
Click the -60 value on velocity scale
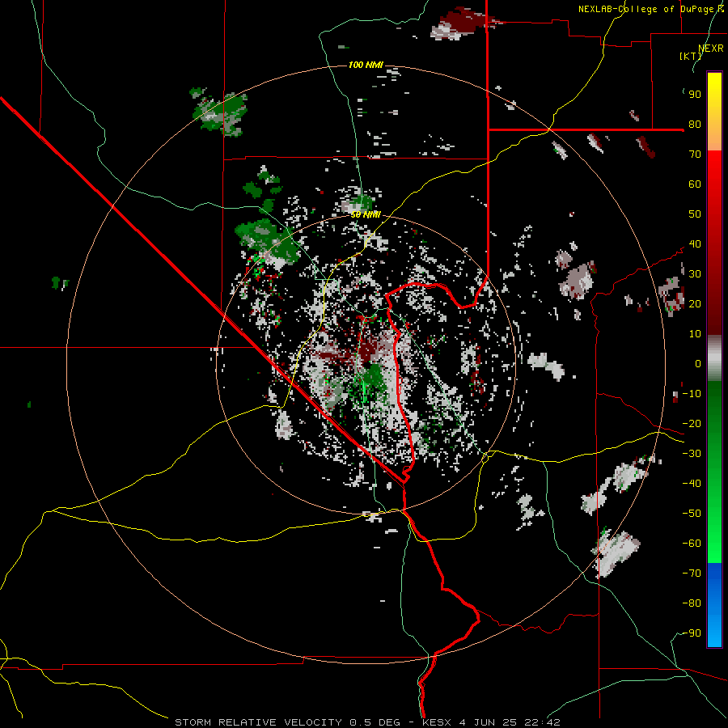tap(692, 544)
